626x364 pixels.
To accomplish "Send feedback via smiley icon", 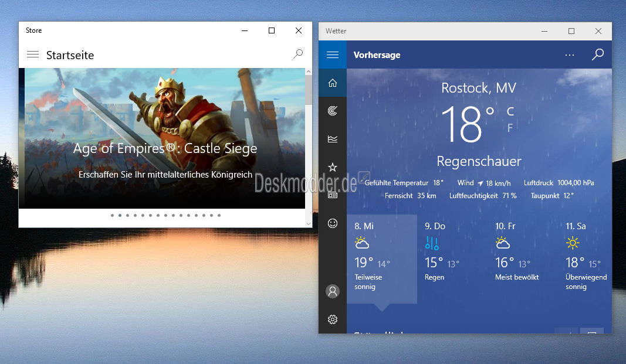I will tap(333, 223).
